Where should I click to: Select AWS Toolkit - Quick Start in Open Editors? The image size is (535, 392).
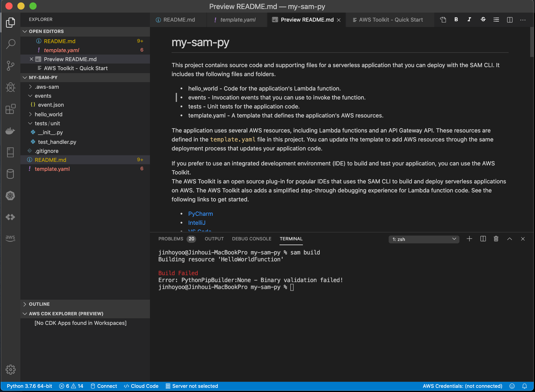pos(85,68)
